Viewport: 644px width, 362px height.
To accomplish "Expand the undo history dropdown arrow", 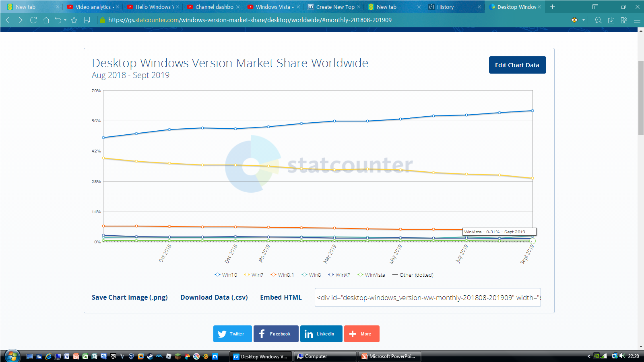I will (65, 20).
